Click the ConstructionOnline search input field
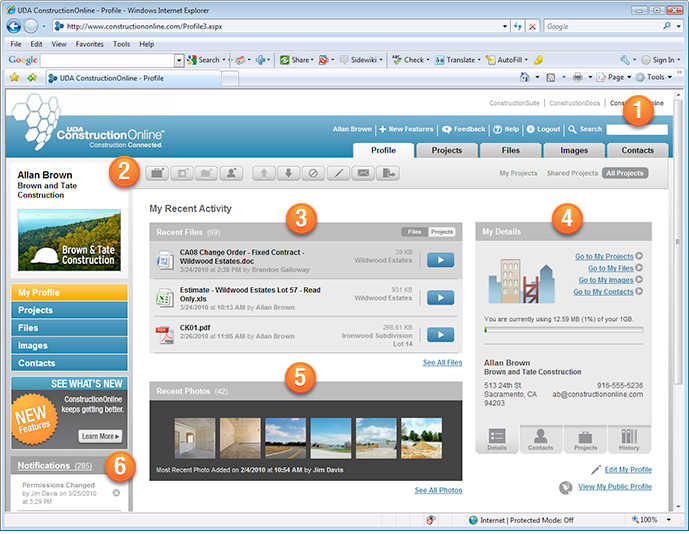689x534 pixels. tap(637, 129)
